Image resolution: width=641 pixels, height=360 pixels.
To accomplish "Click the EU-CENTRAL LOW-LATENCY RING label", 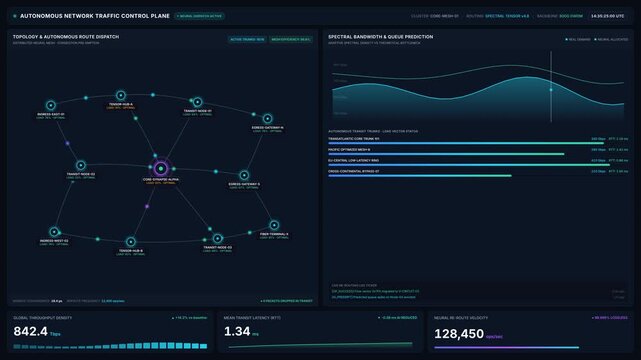I will pyautogui.click(x=354, y=161).
